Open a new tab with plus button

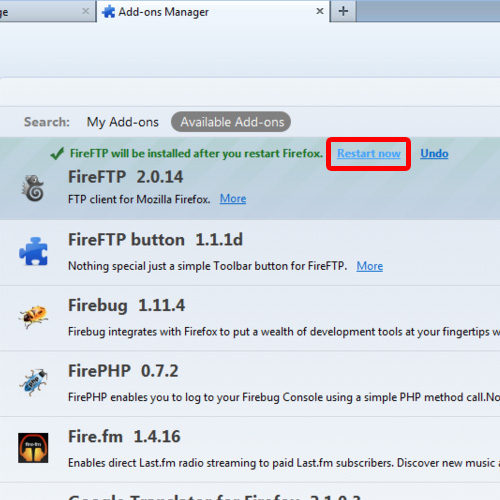pyautogui.click(x=343, y=11)
